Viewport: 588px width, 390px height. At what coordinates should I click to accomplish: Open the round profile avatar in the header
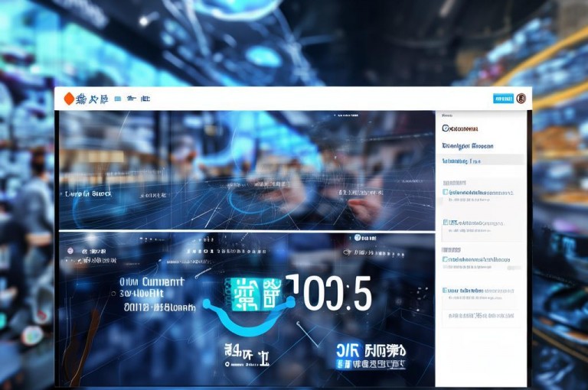(521, 99)
